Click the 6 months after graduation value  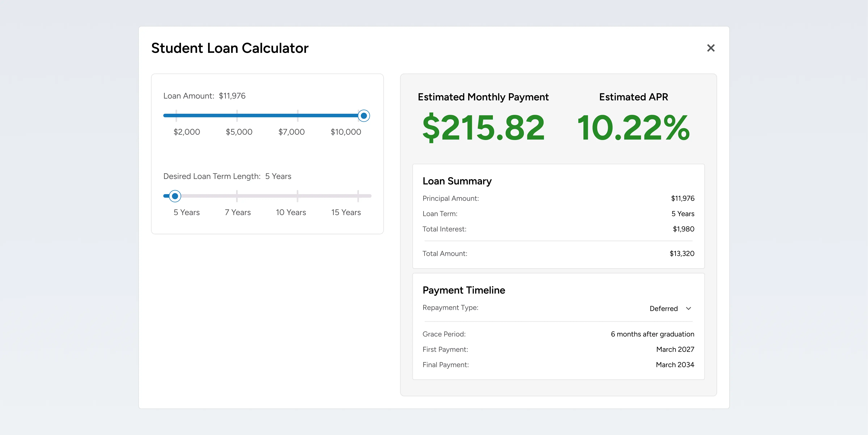pos(652,334)
